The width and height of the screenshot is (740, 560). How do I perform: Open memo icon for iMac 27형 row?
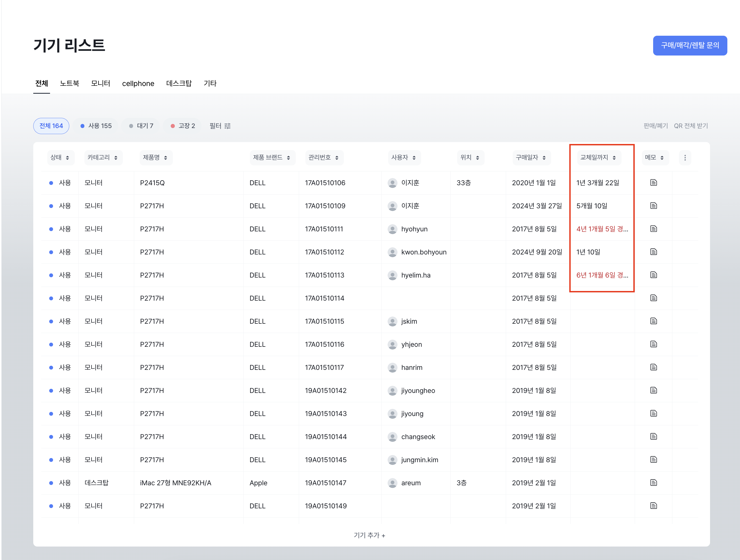pyautogui.click(x=653, y=483)
